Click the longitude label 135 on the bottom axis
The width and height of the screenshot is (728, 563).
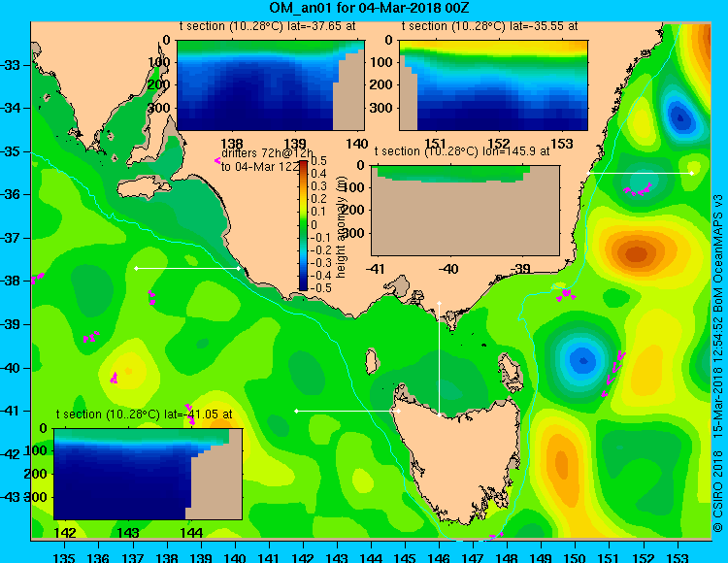coord(64,557)
